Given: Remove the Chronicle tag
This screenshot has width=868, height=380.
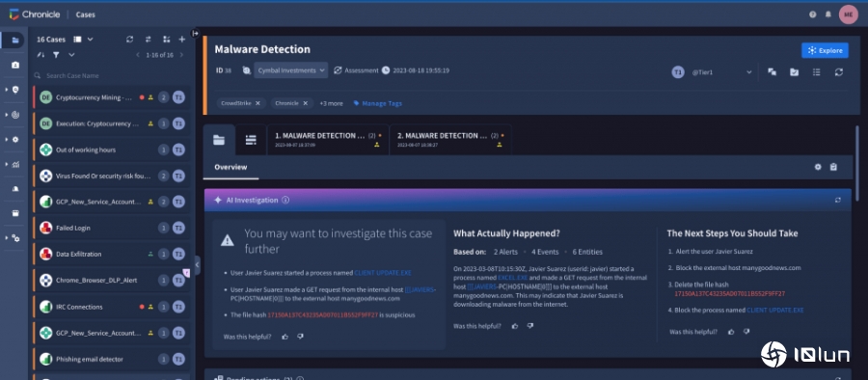Looking at the screenshot, I should [x=305, y=103].
